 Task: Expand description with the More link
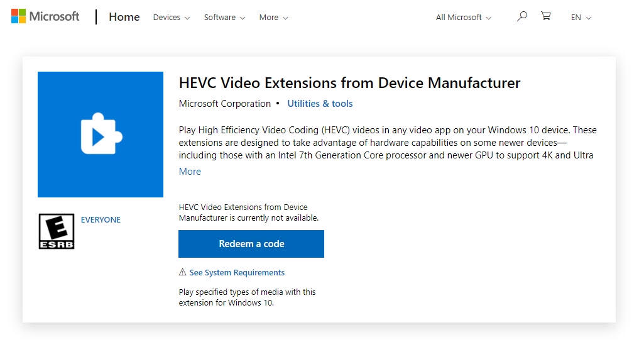tap(190, 172)
